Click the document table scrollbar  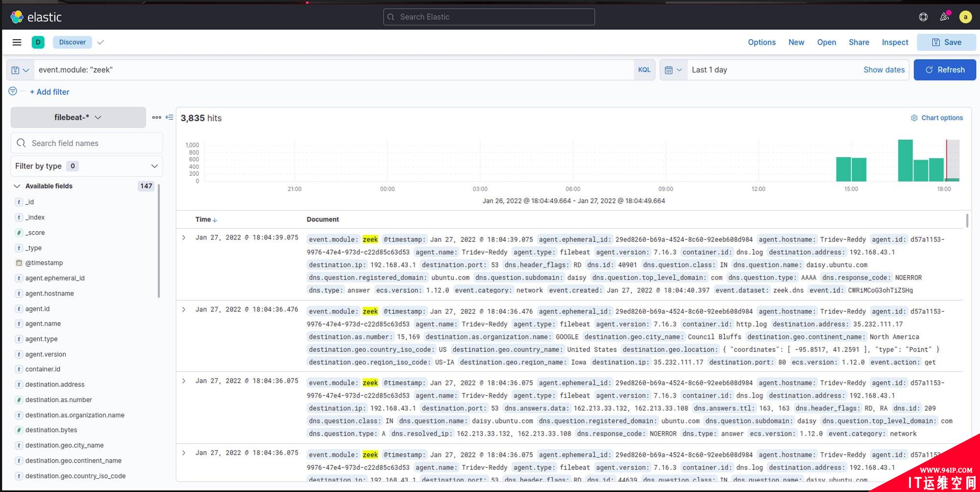click(967, 221)
